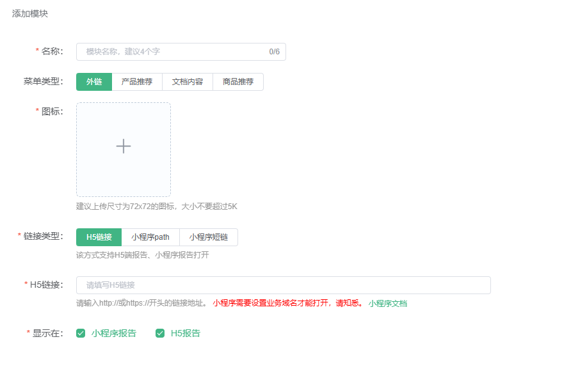Switch menu type to 文档内容
The height and width of the screenshot is (392, 571).
click(188, 82)
